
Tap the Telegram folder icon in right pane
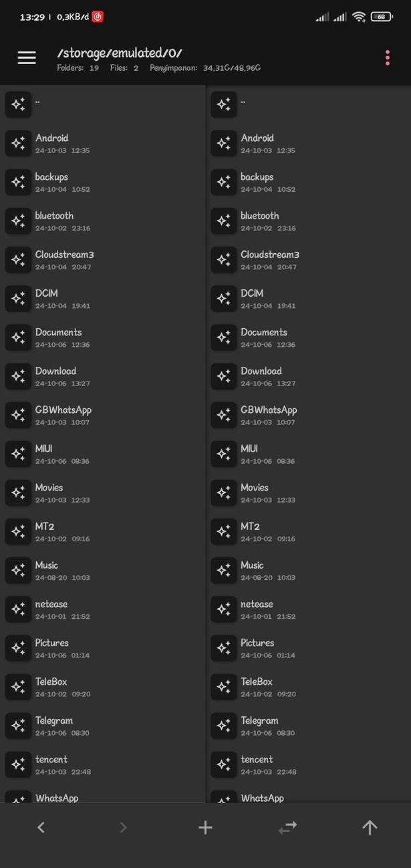click(223, 725)
